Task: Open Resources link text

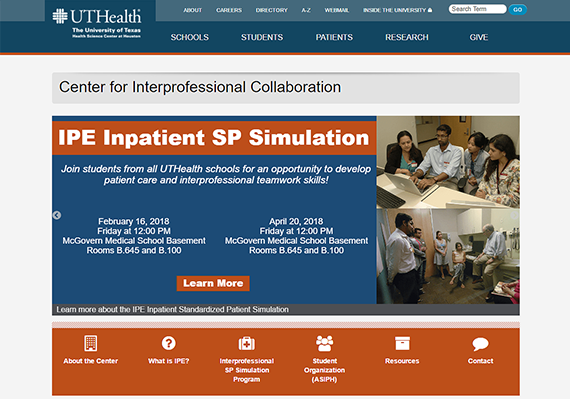Action: [x=402, y=361]
